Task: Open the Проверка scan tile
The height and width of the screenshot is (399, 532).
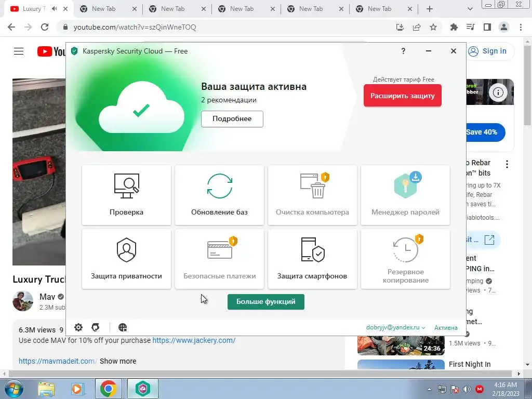Action: coord(127,195)
